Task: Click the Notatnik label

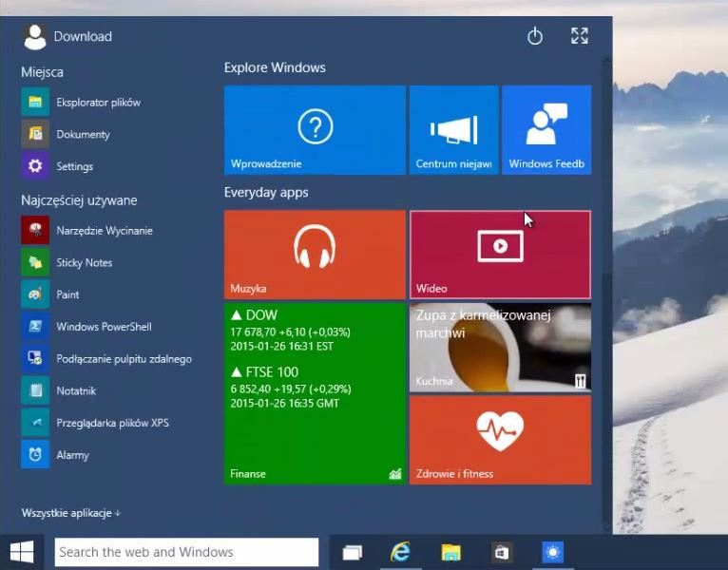Action: pos(76,390)
